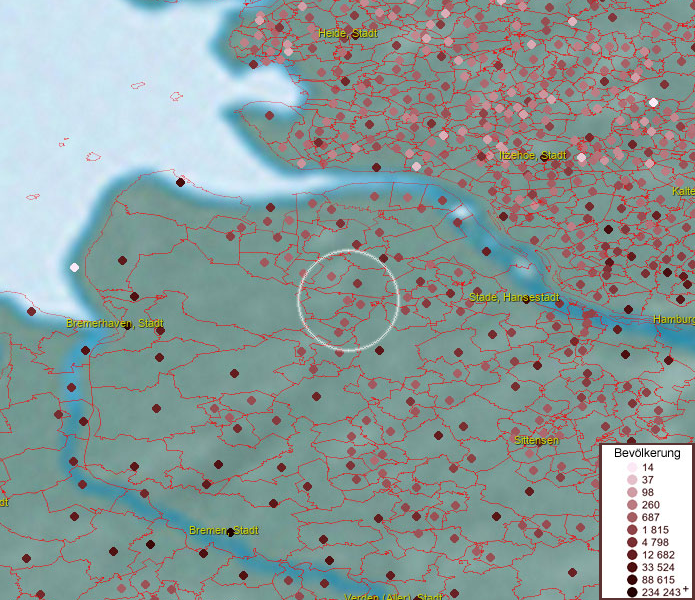Click the "Bremen, Stadt" label
The image size is (695, 600).
(x=223, y=530)
